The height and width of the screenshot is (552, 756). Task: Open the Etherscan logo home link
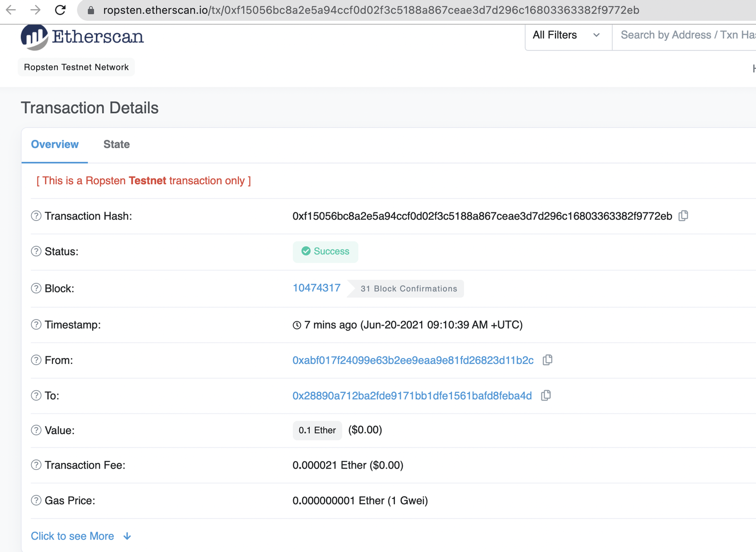click(82, 37)
